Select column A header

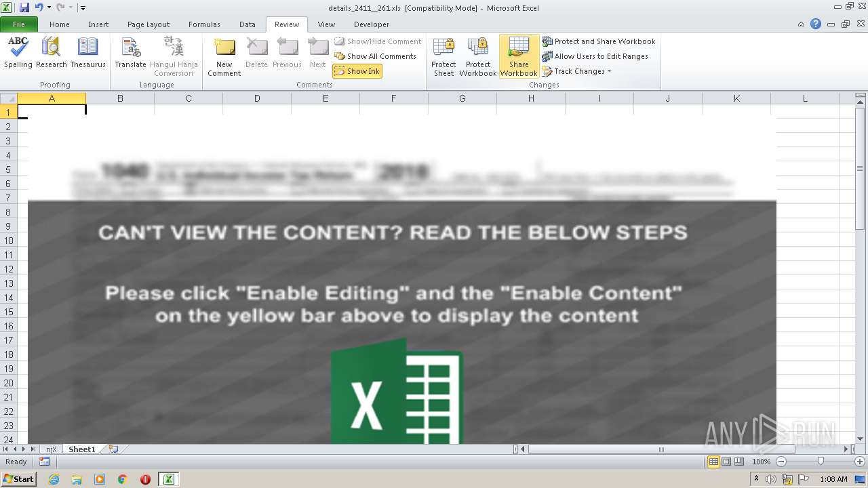tap(52, 98)
